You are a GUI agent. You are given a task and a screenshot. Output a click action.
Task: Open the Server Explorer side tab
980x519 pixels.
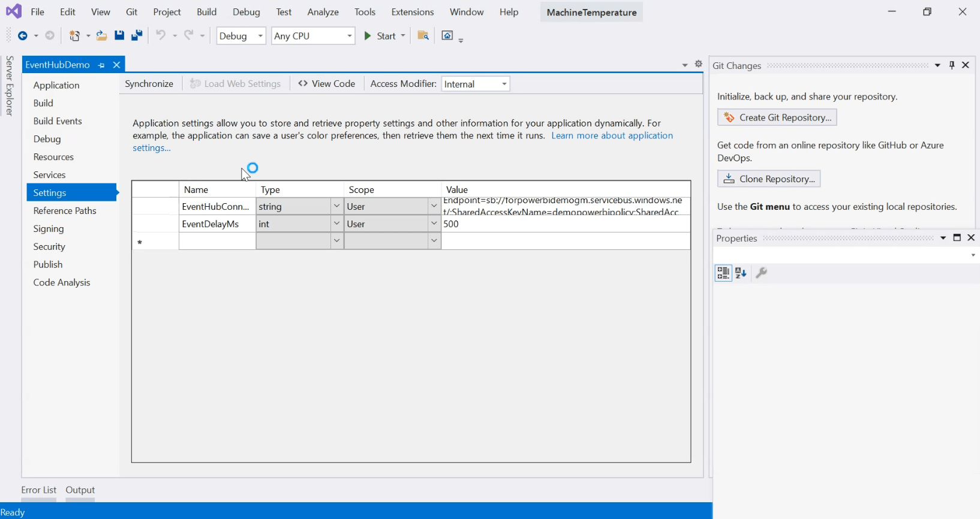point(10,86)
